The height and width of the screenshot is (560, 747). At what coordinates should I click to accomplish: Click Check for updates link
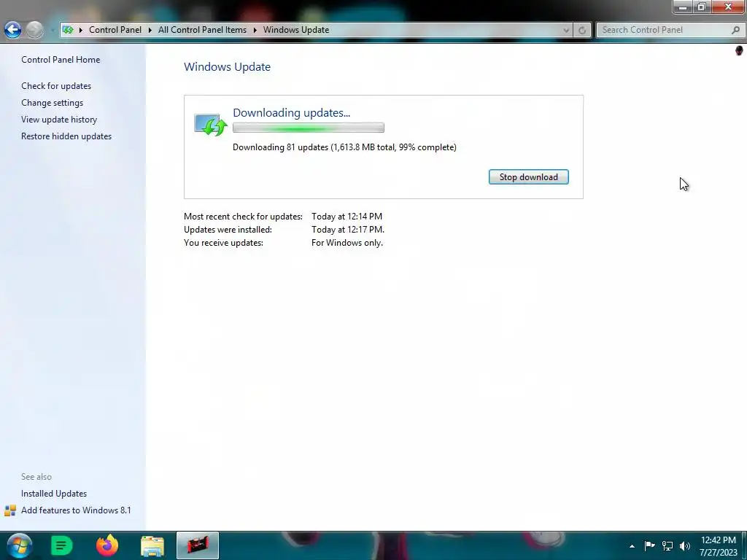point(56,86)
